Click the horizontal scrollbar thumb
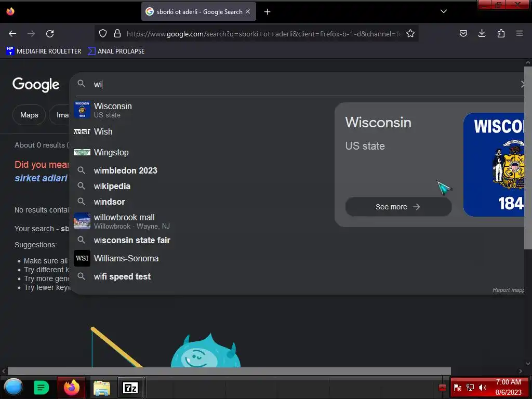This screenshot has height=399, width=532. pos(229,371)
